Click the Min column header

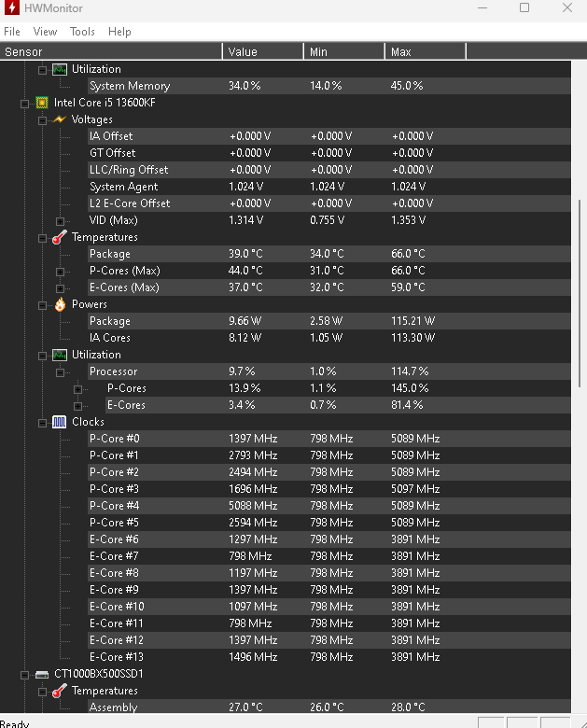[x=344, y=51]
